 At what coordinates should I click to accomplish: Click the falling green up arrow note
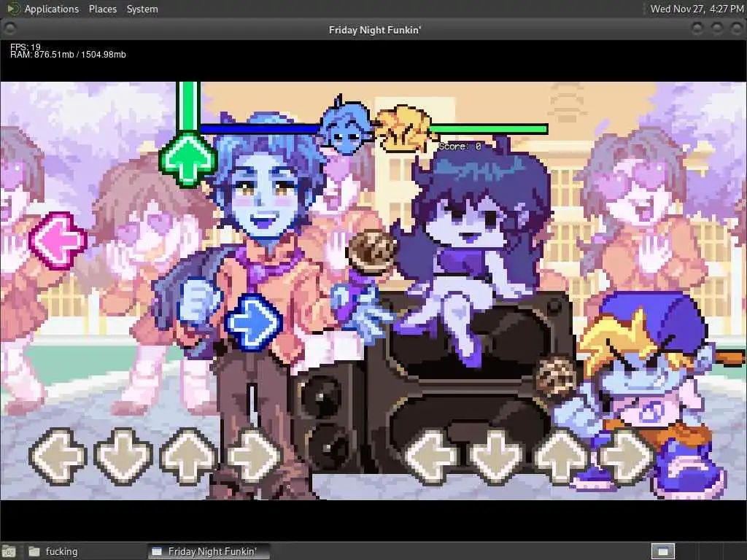coord(187,160)
